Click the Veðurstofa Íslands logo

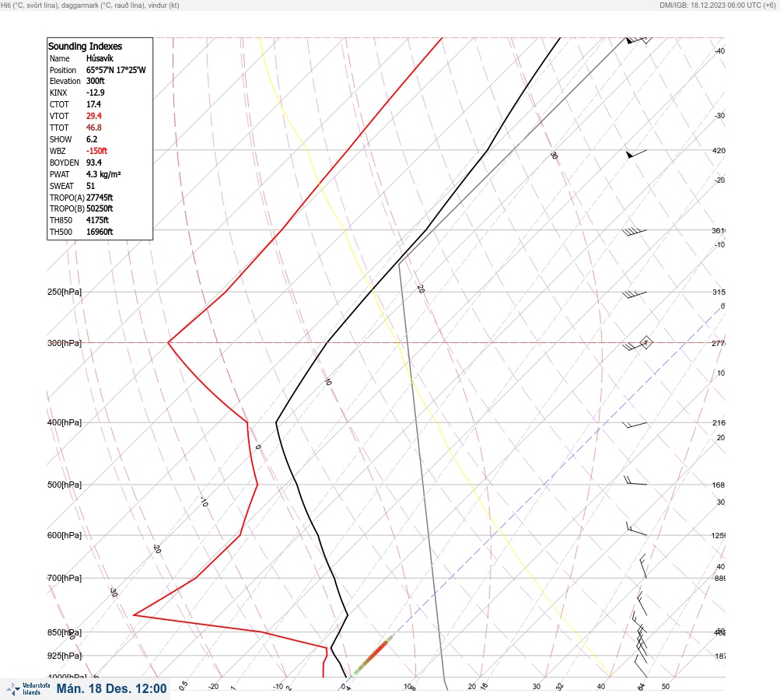28,689
